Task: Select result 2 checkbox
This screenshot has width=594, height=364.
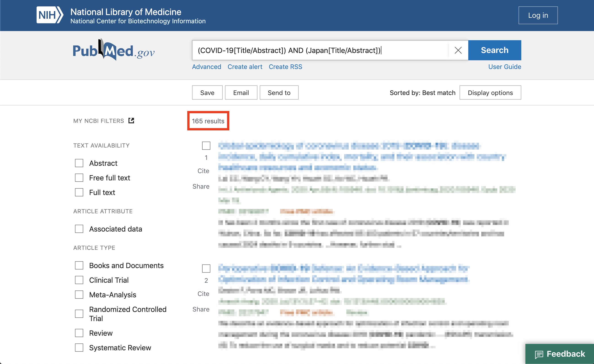Action: pyautogui.click(x=206, y=268)
